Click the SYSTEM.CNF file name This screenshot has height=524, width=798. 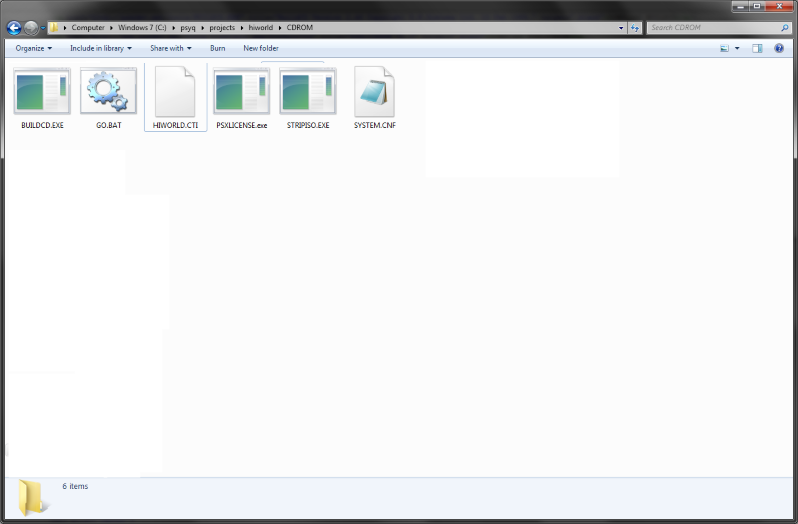[x=375, y=125]
